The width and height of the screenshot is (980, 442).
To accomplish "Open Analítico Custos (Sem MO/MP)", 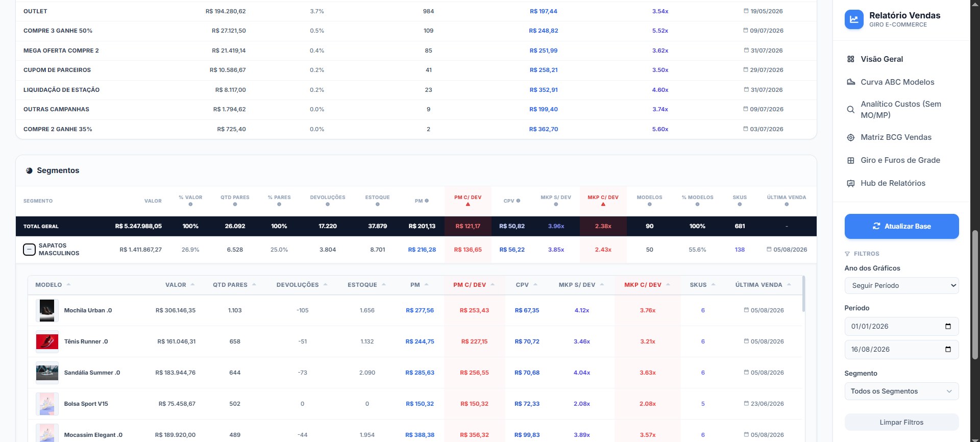I will (x=901, y=110).
